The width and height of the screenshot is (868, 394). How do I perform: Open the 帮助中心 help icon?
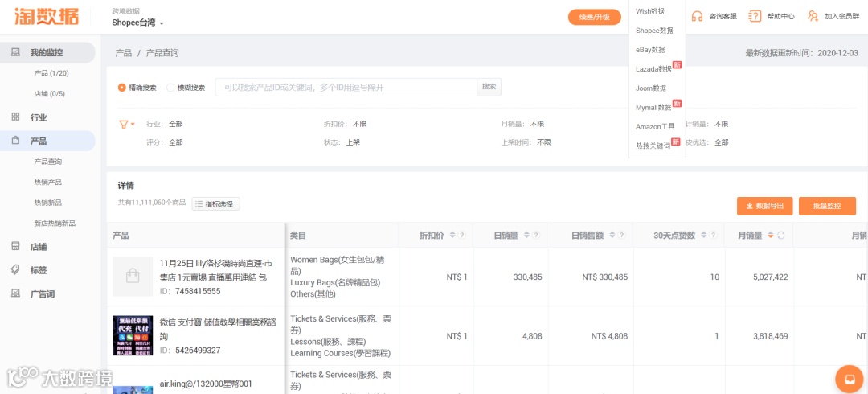pyautogui.click(x=755, y=17)
